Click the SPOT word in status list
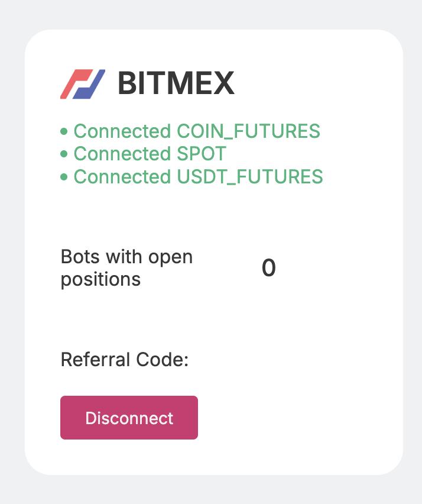Screen dimensions: 422x504 [202, 154]
